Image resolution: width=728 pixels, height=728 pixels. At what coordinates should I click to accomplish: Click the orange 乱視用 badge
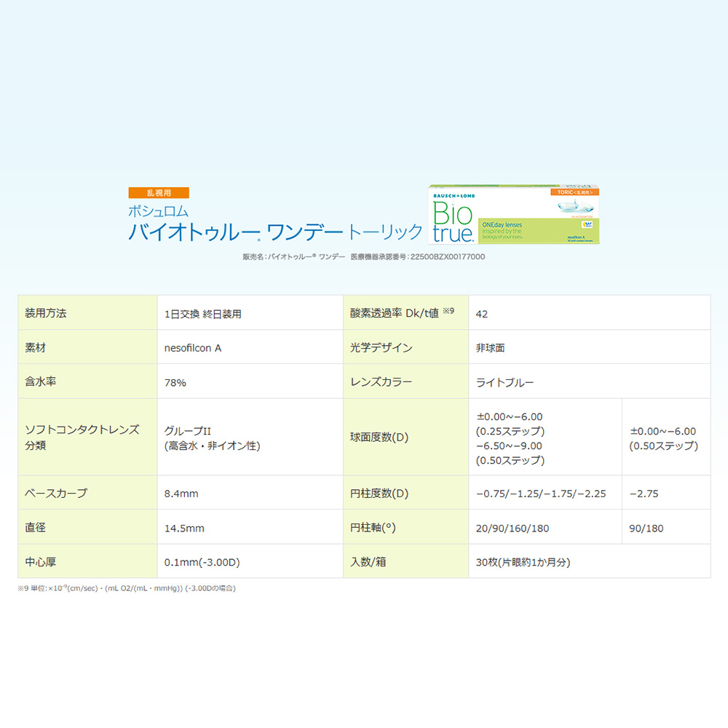[x=159, y=193]
